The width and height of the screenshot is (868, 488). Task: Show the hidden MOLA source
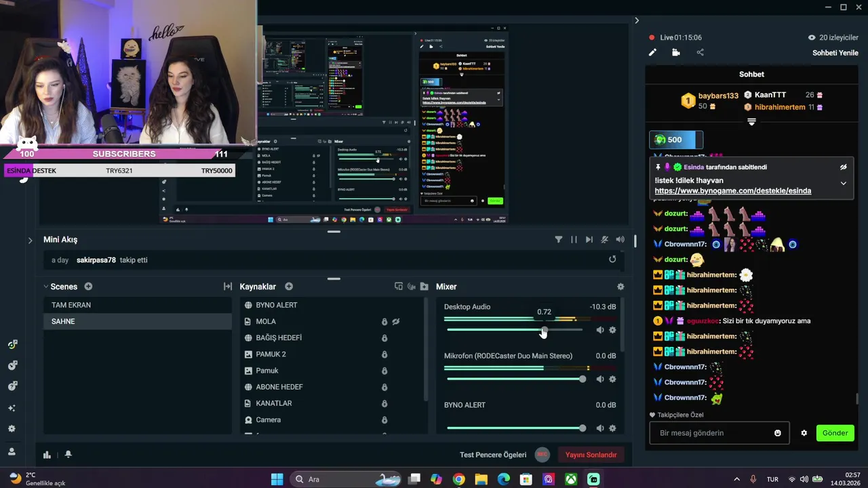pos(396,322)
